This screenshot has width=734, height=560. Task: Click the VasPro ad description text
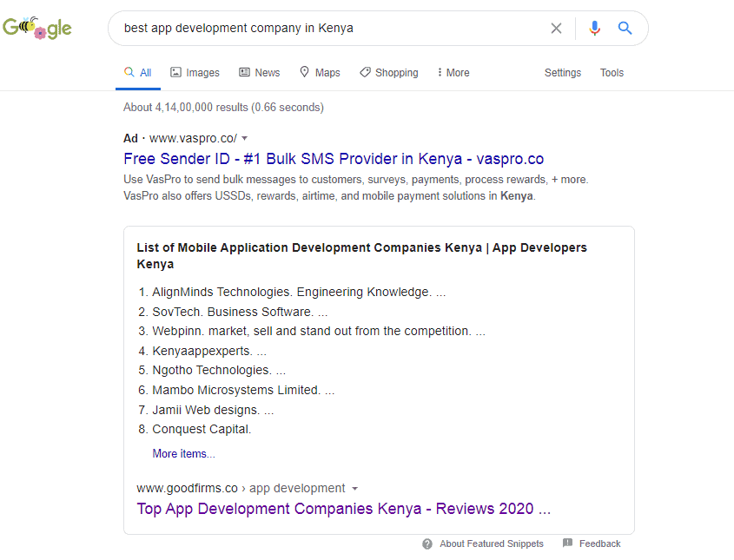click(356, 188)
